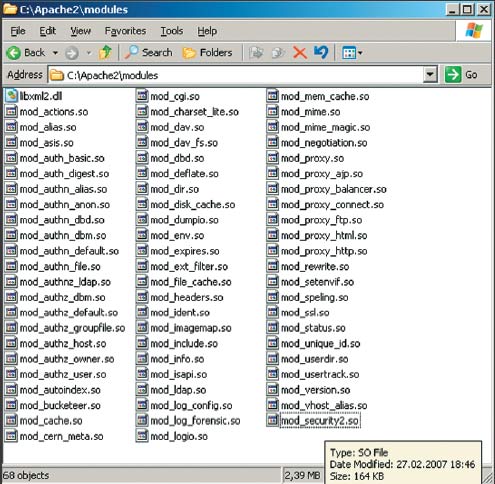Select file name mod_charset_lite.so
The height and width of the screenshot is (484, 495).
pos(195,112)
